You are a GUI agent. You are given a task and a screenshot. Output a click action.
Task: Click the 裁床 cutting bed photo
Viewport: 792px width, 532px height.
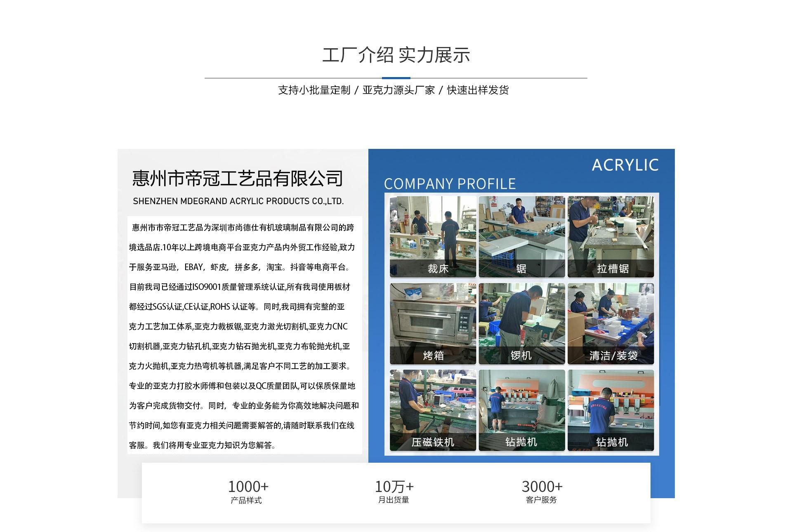coord(433,236)
